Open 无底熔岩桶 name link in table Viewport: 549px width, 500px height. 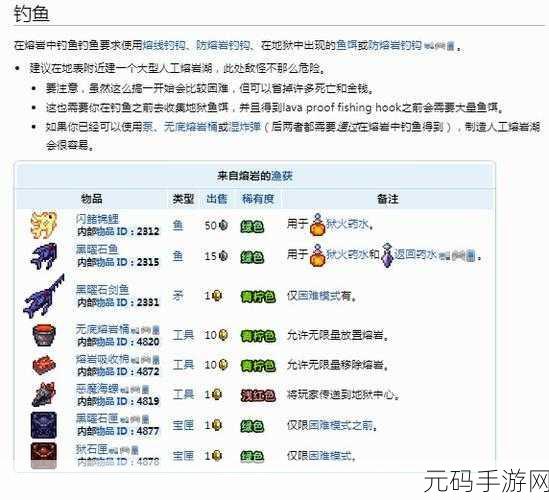[x=103, y=329]
